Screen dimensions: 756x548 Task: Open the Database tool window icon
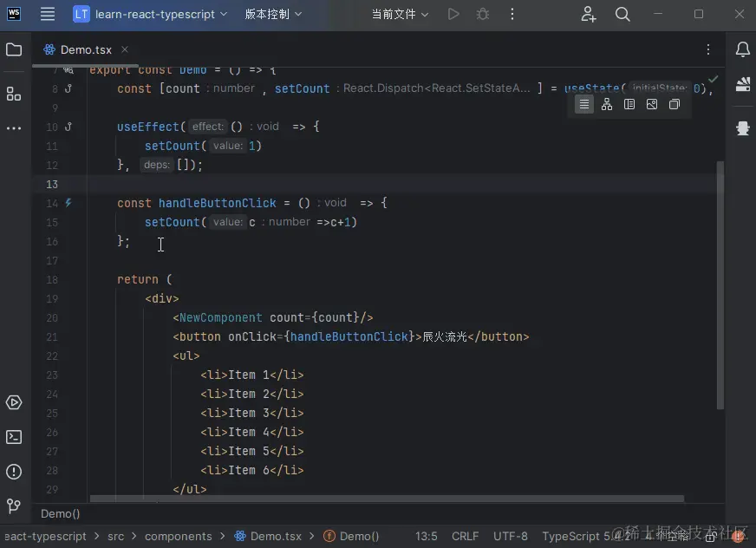click(x=743, y=85)
